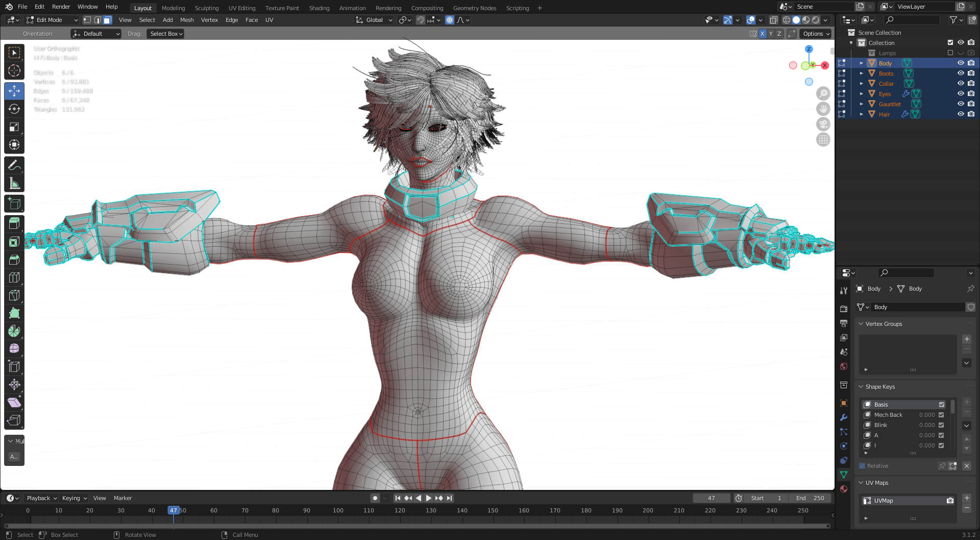Activate the Scale tool
Image resolution: width=980 pixels, height=540 pixels.
[x=14, y=127]
